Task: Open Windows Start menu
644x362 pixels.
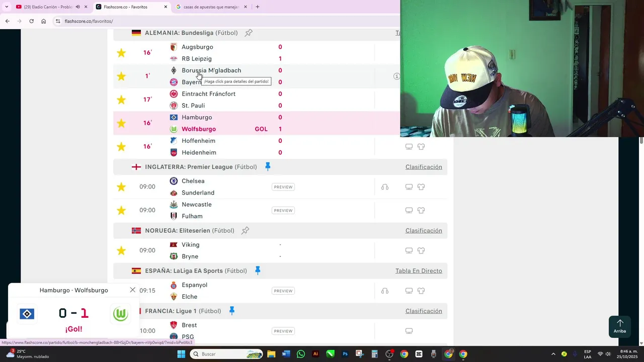Action: [181, 354]
